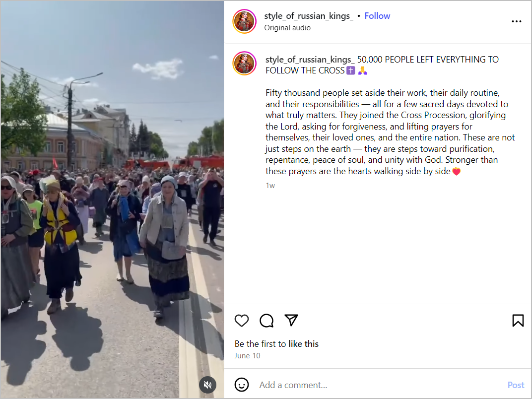Viewport: 532px width, 399px height.
Task: Save post with the bookmark icon
Action: pyautogui.click(x=518, y=320)
